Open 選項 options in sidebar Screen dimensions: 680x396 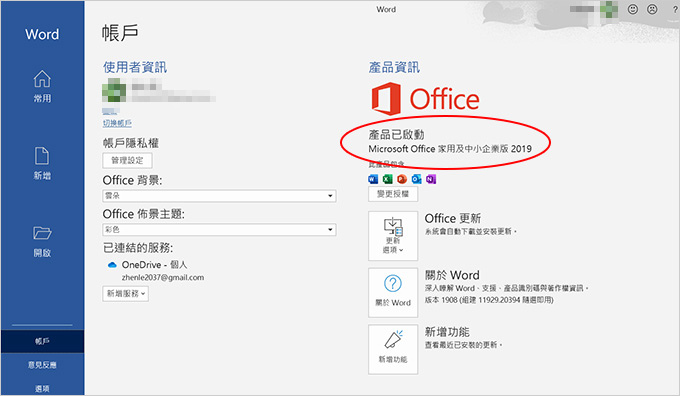(x=42, y=388)
